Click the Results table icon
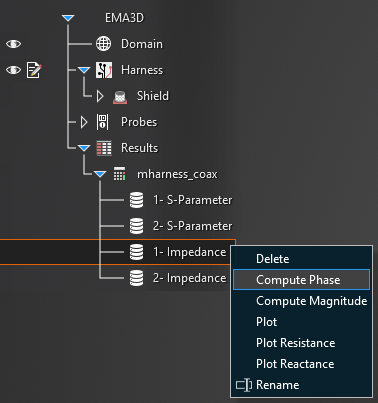378x403 pixels. pos(104,148)
